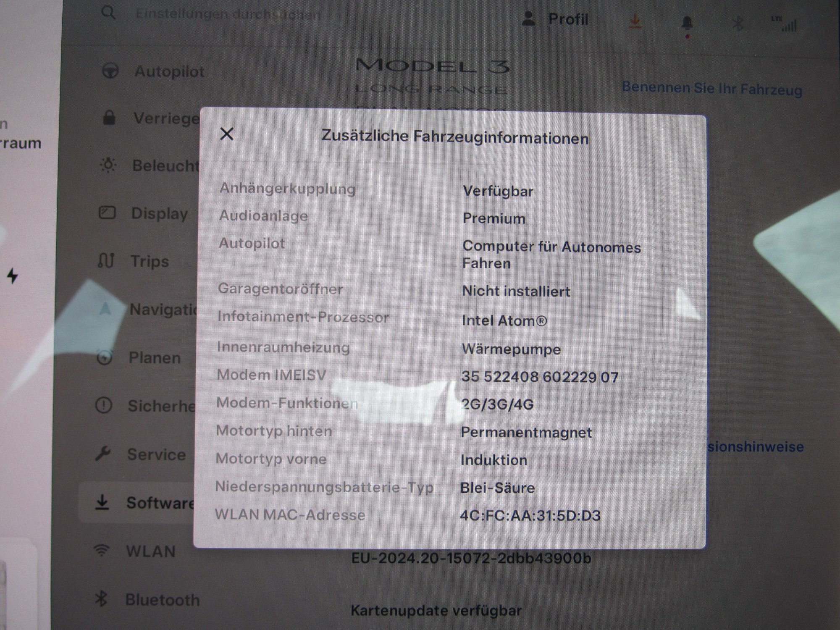Click the Navigation arrow icon
The width and height of the screenshot is (840, 630).
105,309
